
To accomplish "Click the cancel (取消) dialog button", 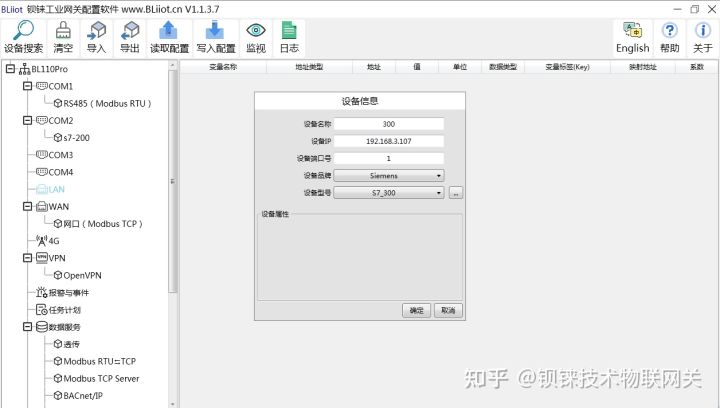I will pyautogui.click(x=448, y=310).
